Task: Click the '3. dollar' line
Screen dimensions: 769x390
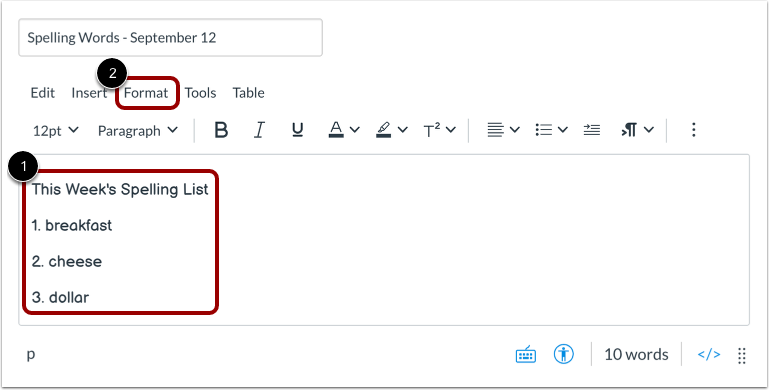Action: (x=60, y=297)
